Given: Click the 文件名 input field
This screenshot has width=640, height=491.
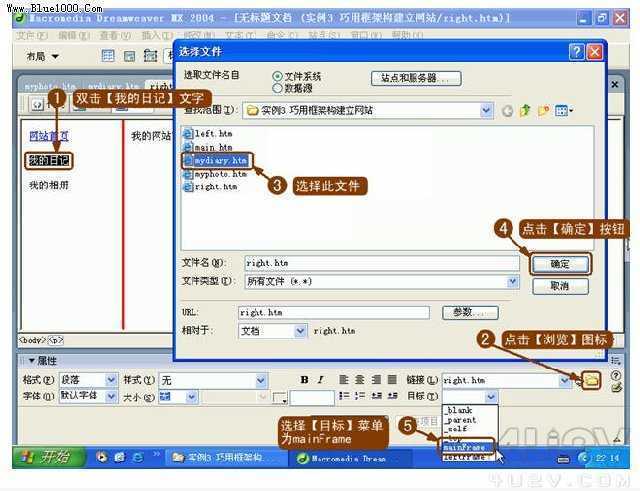Looking at the screenshot, I should pos(382,263).
